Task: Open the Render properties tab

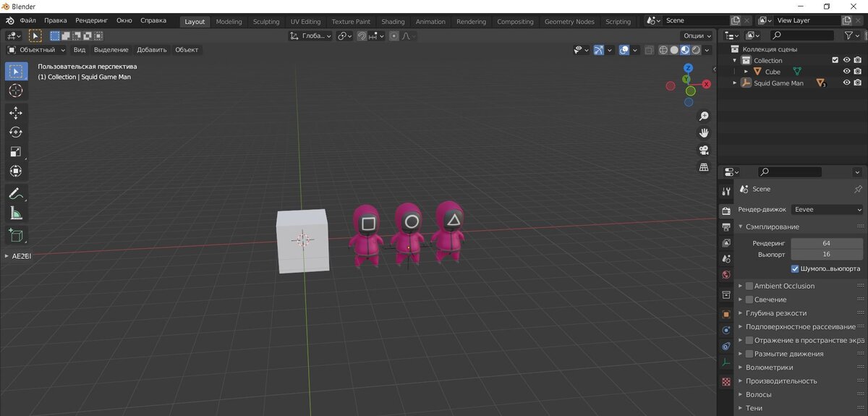Action: coord(726,211)
